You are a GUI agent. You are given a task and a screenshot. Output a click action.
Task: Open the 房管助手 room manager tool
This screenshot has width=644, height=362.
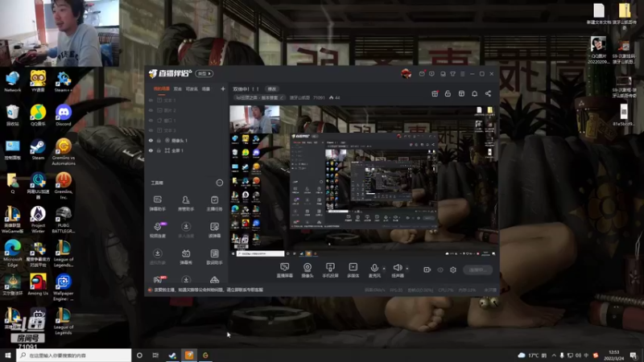click(186, 204)
